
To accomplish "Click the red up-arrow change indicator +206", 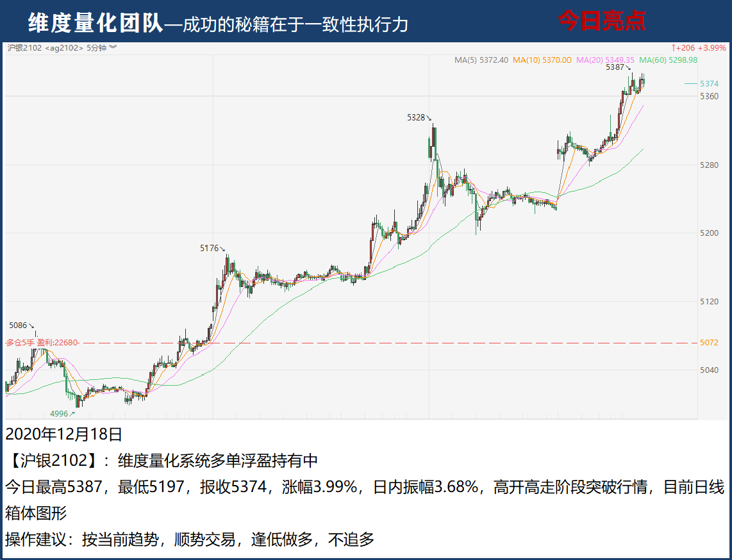I will click(x=683, y=47).
